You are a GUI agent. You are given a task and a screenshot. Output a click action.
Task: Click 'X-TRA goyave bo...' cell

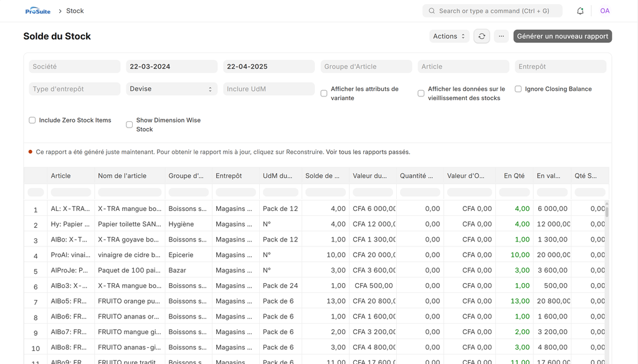coord(130,240)
